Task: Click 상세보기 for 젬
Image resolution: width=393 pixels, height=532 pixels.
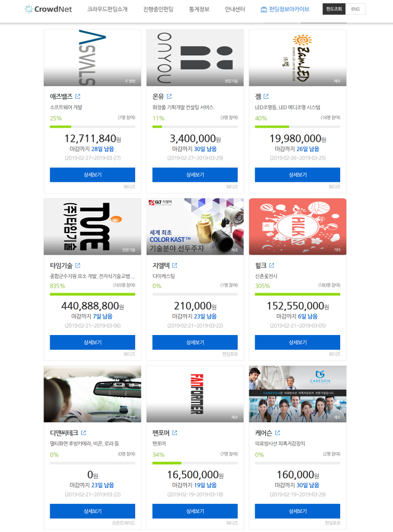Action: [x=298, y=175]
